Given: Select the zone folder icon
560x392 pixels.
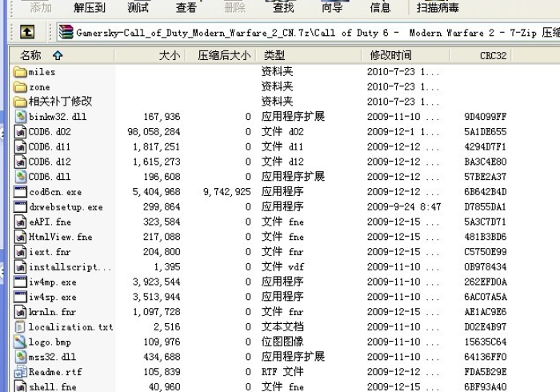Looking at the screenshot, I should tap(20, 86).
